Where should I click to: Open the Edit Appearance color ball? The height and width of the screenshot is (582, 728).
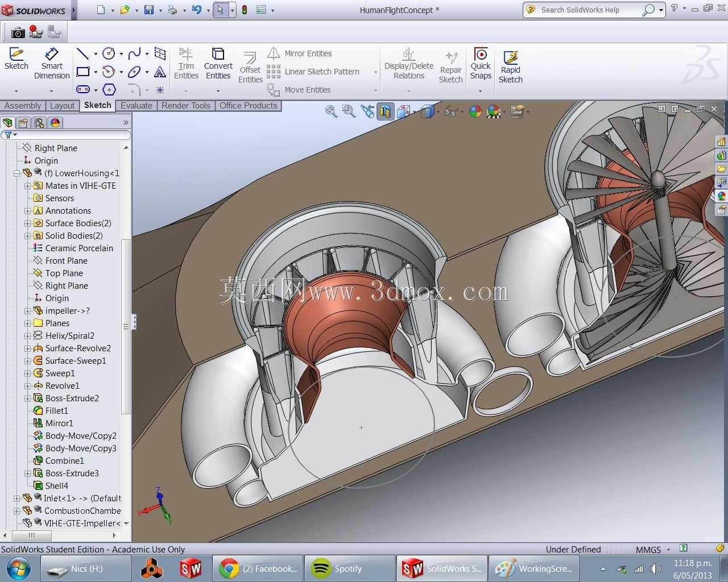click(x=475, y=111)
